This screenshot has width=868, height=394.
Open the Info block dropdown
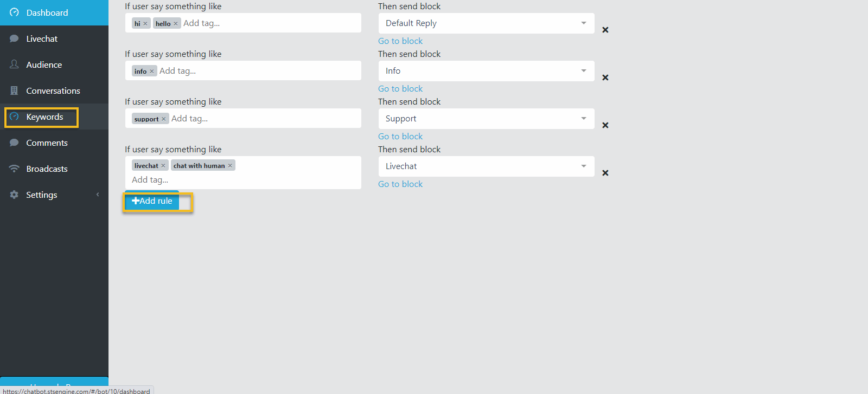[x=486, y=71]
